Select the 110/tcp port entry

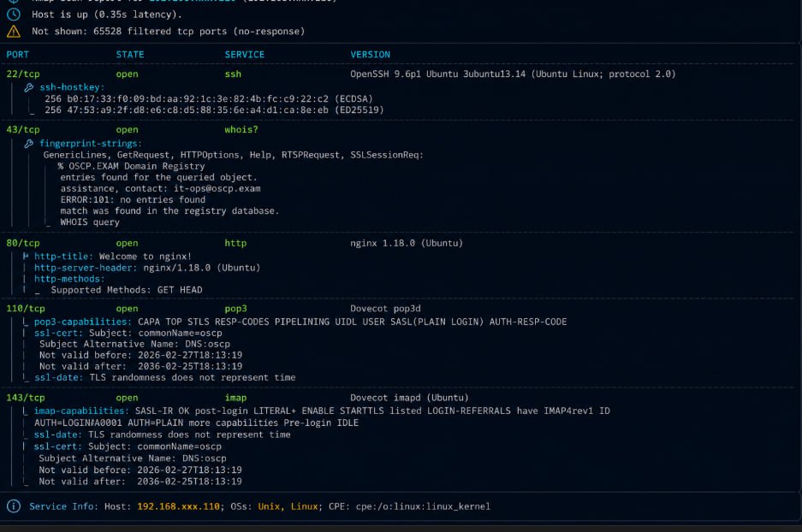pos(26,309)
